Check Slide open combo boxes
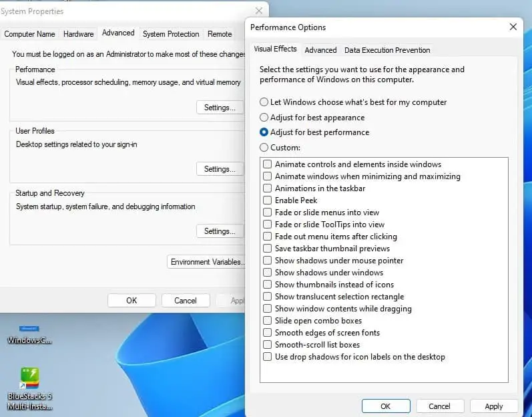Image resolution: width=532 pixels, height=417 pixels. [268, 321]
